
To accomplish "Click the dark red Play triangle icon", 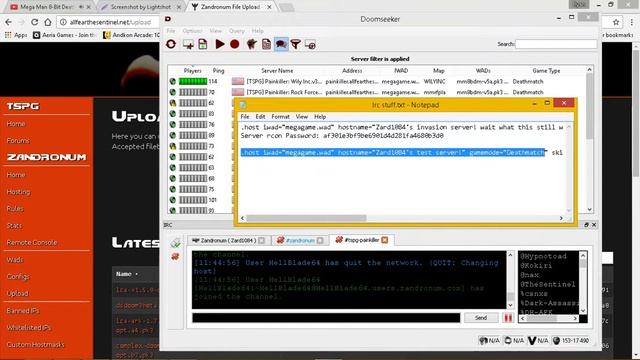I will click(220, 44).
